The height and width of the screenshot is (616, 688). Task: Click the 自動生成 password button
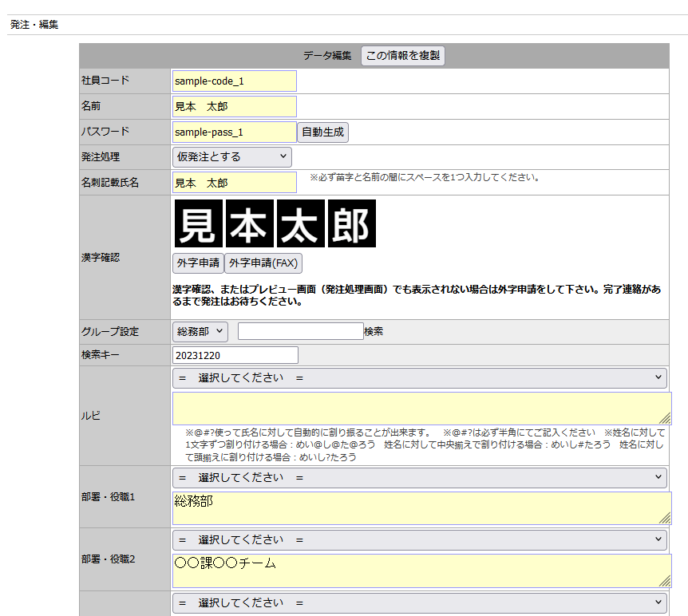tap(322, 132)
